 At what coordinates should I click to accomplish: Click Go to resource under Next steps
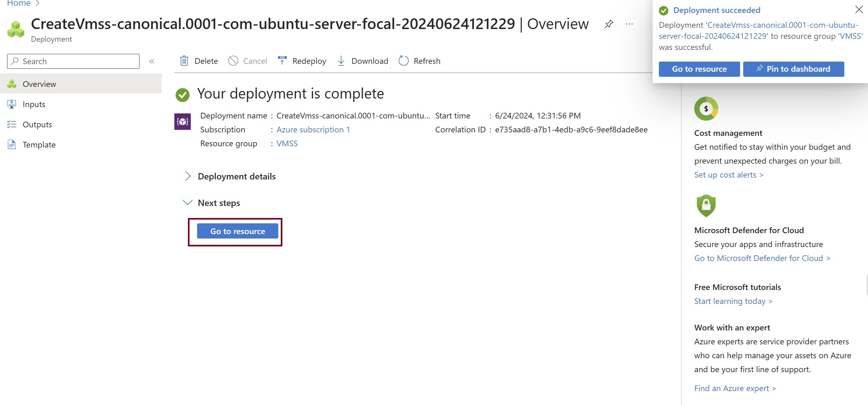[x=238, y=232]
